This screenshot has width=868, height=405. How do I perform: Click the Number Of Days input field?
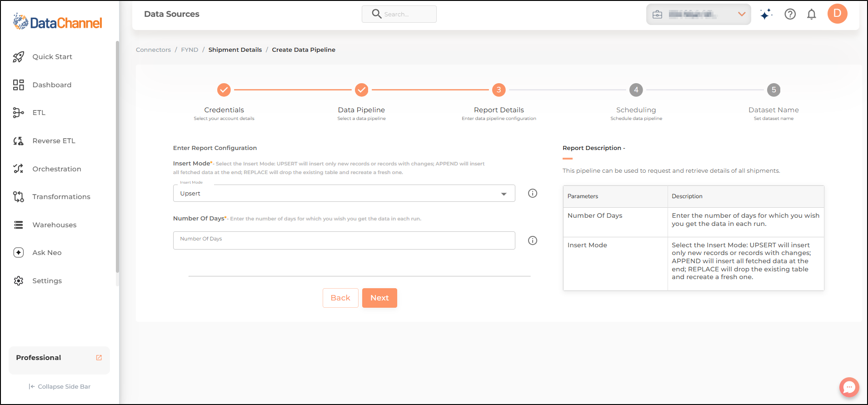pos(344,240)
